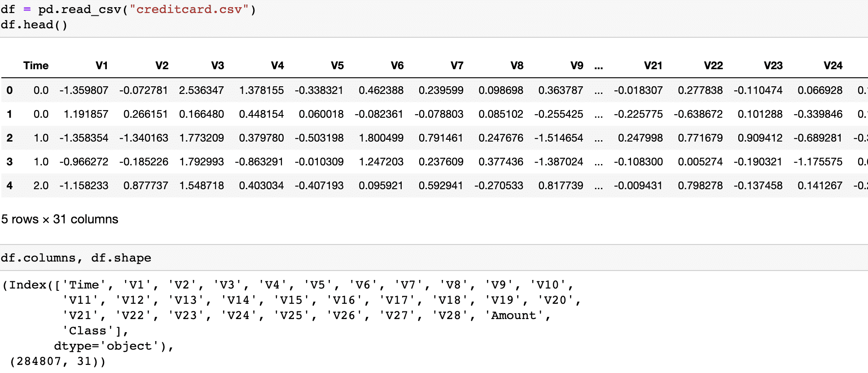
Task: Click the value -0.407193 in V5
Action: [x=319, y=186]
